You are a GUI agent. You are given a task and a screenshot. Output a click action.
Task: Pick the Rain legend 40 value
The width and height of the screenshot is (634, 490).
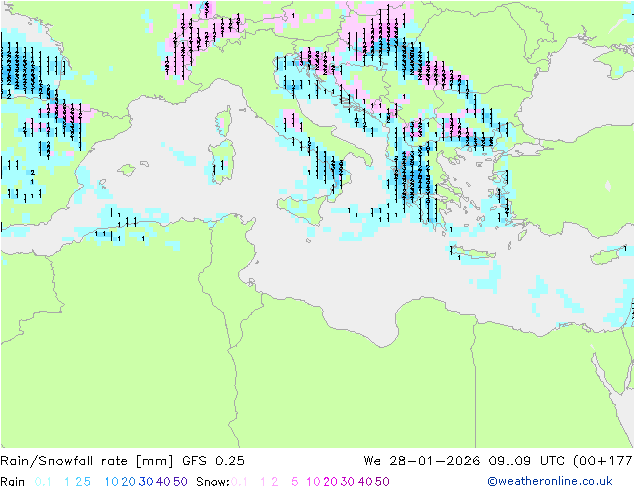[x=163, y=482]
